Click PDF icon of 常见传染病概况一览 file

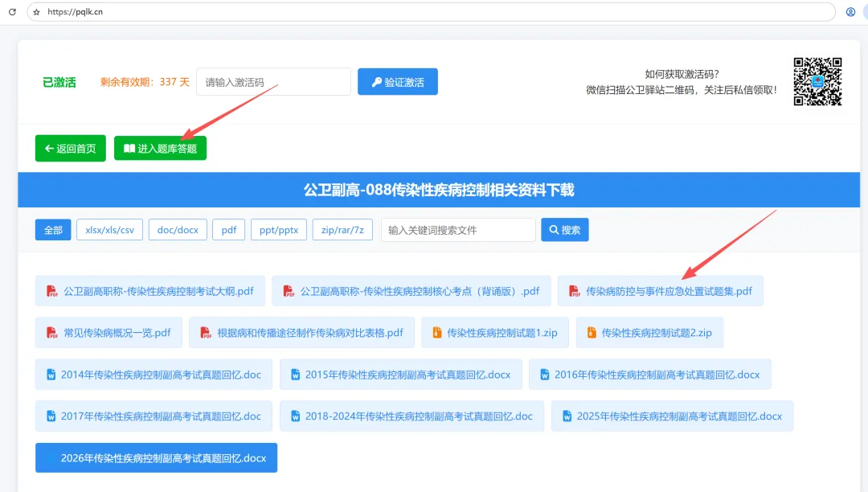[x=51, y=333]
